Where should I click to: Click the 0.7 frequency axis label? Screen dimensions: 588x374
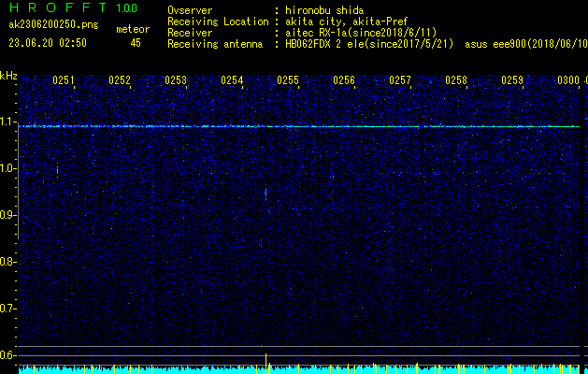[x=8, y=308]
